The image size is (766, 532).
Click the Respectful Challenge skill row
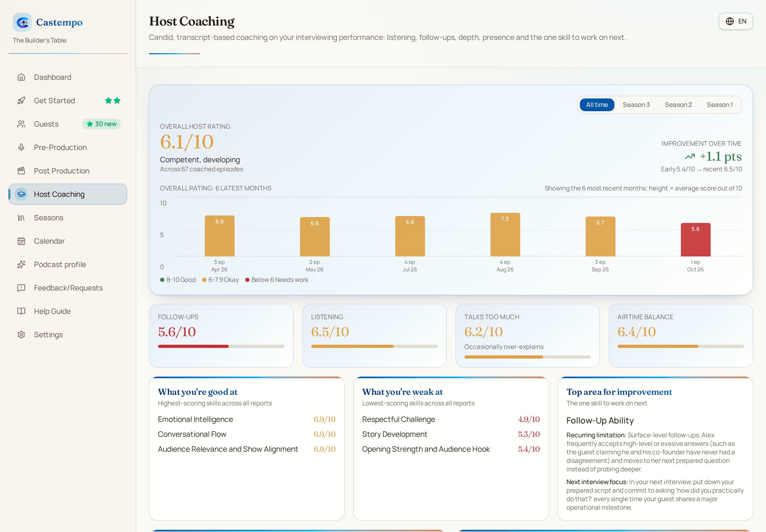pyautogui.click(x=451, y=419)
